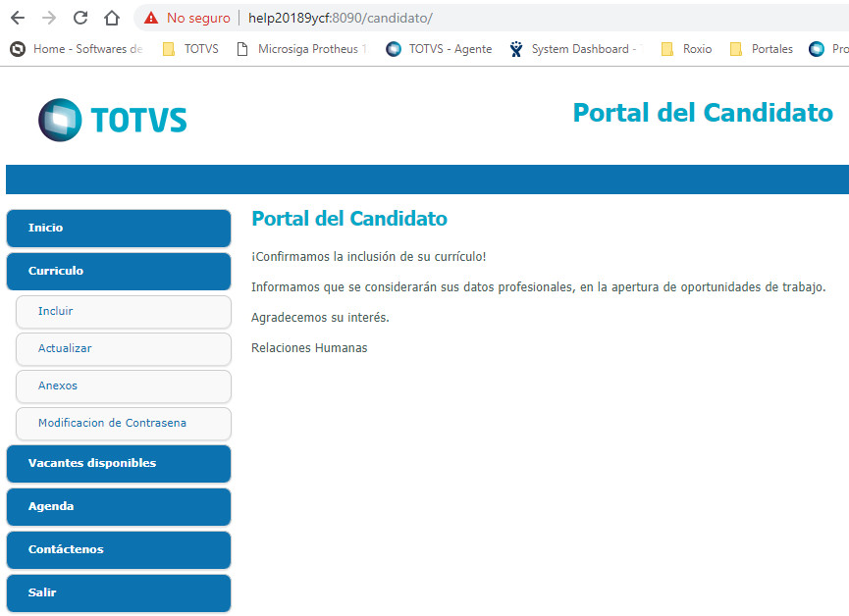
Task: Click the Agradecemos su interés line
Action: 320,317
